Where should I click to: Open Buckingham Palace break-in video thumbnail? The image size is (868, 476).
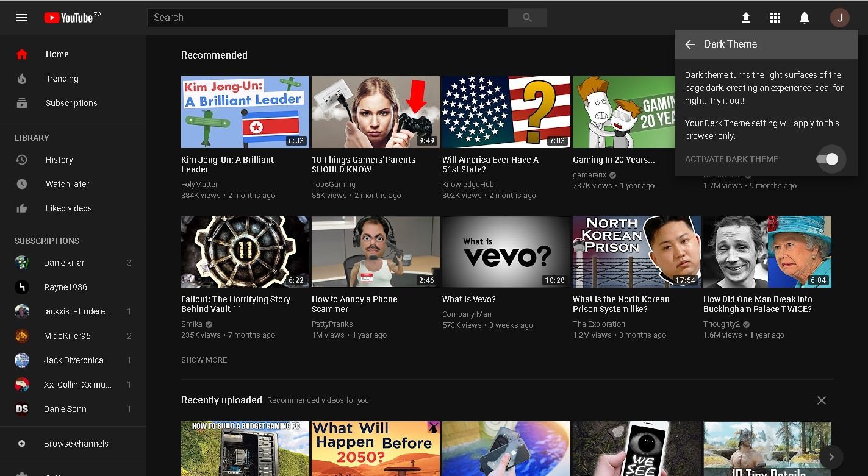click(767, 252)
